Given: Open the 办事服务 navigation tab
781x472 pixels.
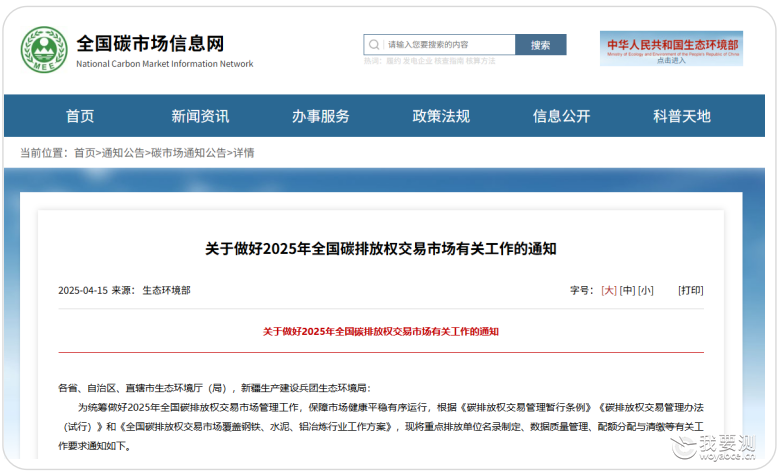Looking at the screenshot, I should (x=321, y=116).
